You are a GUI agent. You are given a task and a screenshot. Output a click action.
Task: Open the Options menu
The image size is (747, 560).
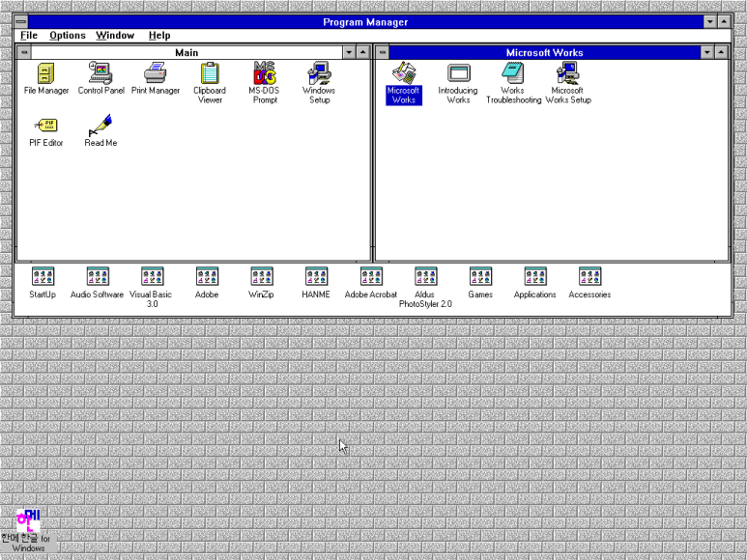(68, 35)
